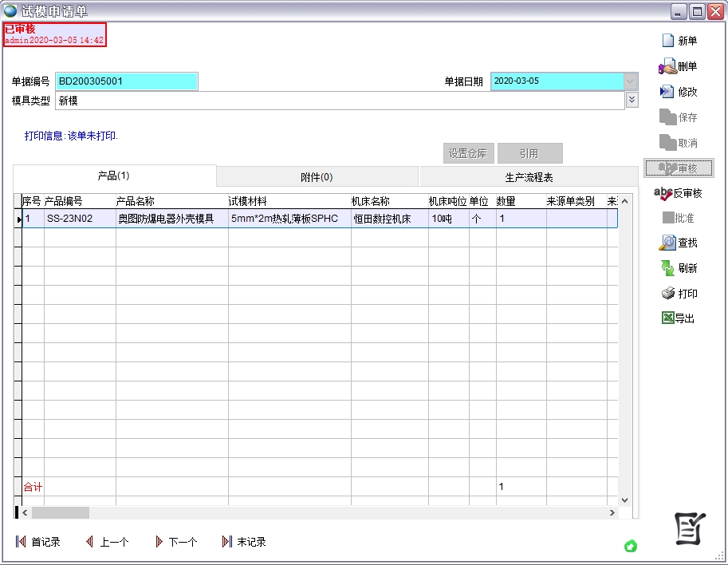
Task: Click the green home icon
Action: [x=630, y=546]
